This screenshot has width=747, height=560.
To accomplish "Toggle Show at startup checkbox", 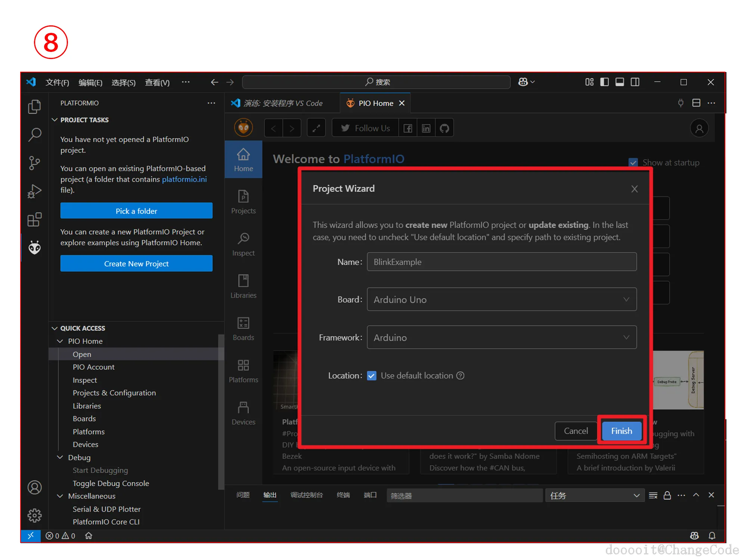I will (633, 163).
